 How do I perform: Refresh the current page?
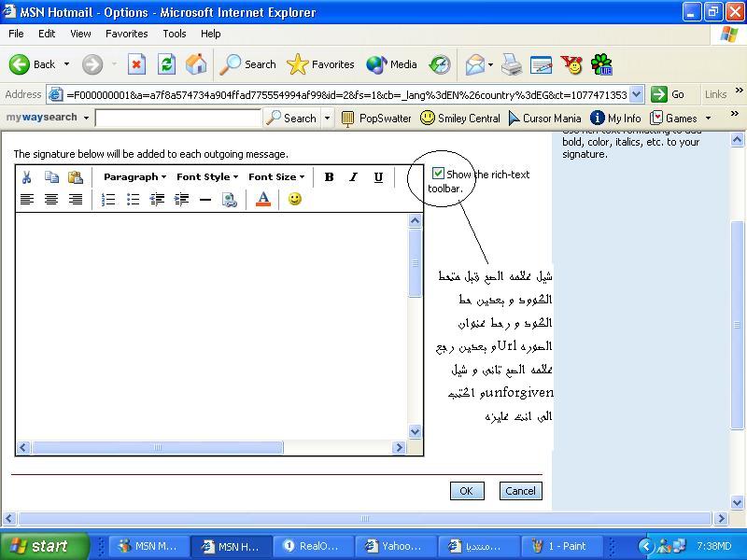(x=166, y=64)
